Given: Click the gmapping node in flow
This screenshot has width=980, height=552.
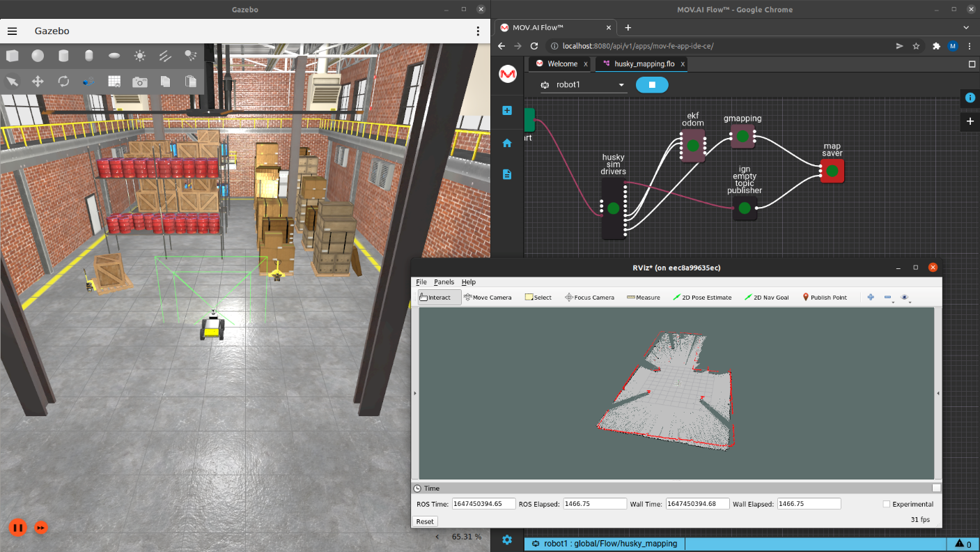Looking at the screenshot, I should [742, 136].
